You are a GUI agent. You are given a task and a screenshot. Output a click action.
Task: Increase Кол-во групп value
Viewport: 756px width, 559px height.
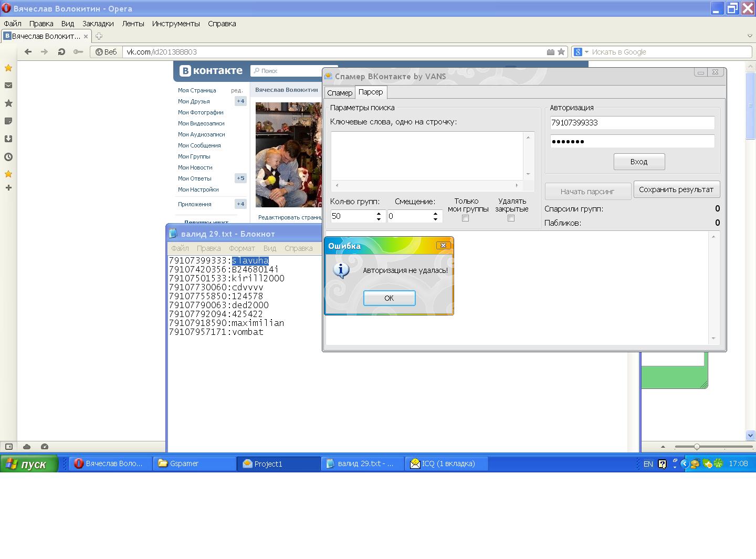[379, 213]
